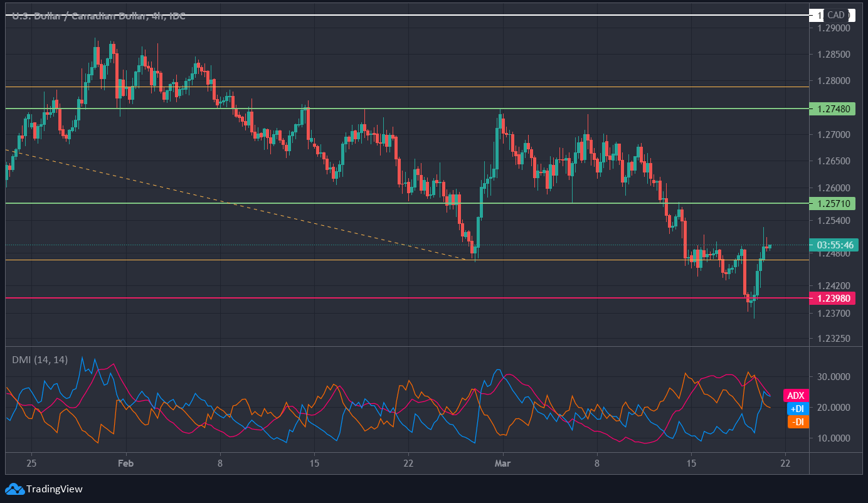Click 1.29000 on the price axis
This screenshot has width=868, height=503.
tap(834, 28)
